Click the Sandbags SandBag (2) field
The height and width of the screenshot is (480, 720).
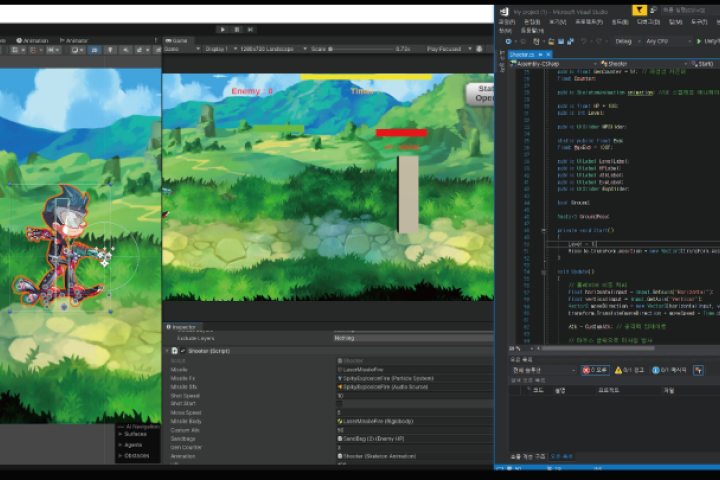tap(415, 439)
